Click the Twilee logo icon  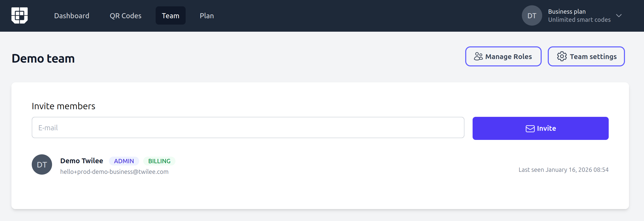coord(20,15)
